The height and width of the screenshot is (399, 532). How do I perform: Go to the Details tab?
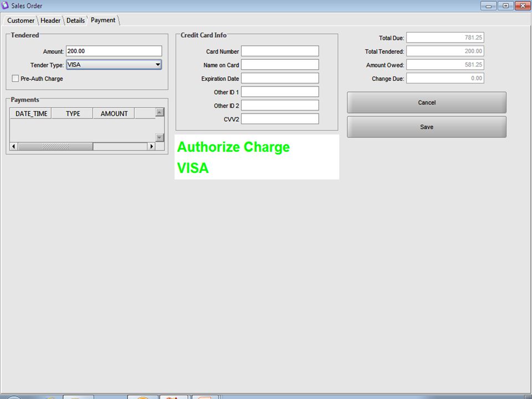coord(75,21)
